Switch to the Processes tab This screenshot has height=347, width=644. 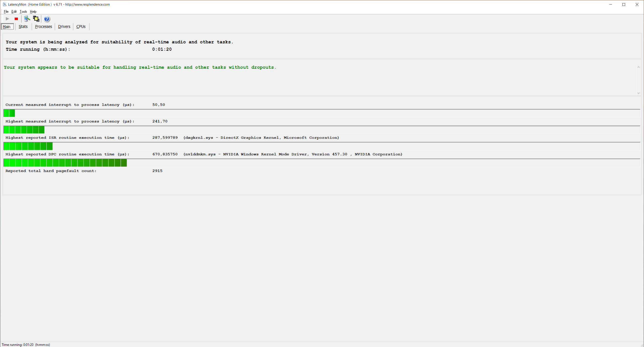[43, 27]
